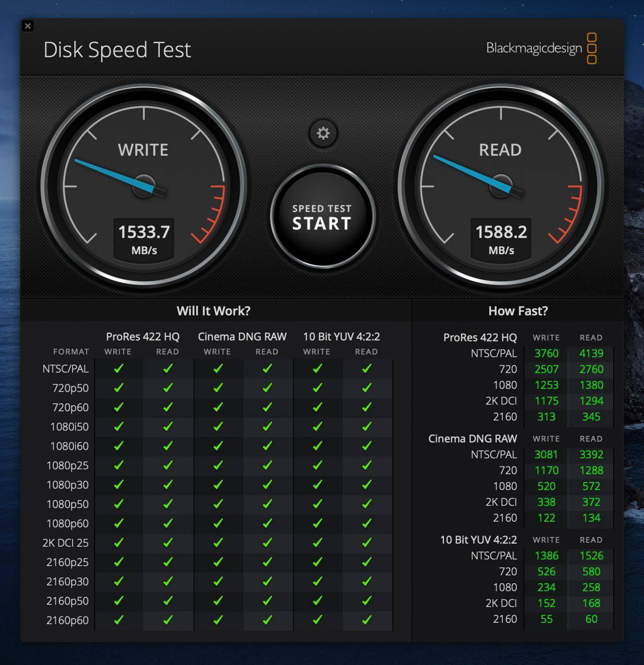
Task: Click ProRes 422 HQ write checkmark for NTSC/PAL
Action: point(119,369)
